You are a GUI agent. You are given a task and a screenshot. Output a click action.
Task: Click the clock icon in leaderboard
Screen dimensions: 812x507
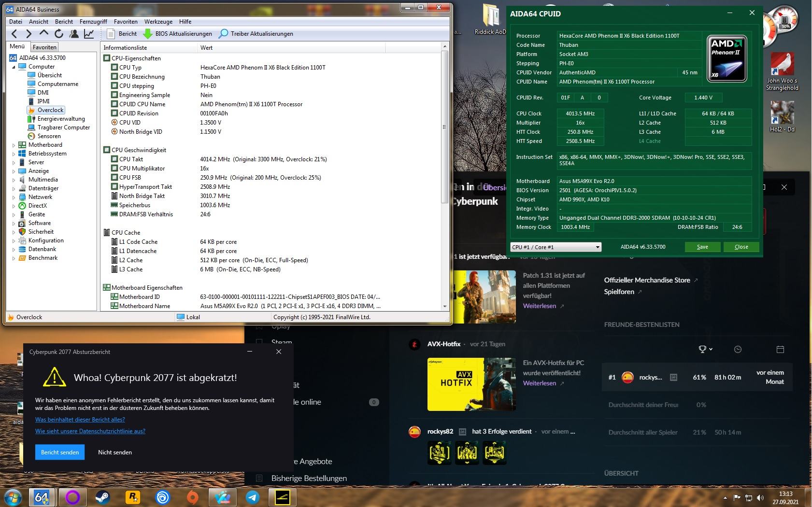click(x=738, y=349)
